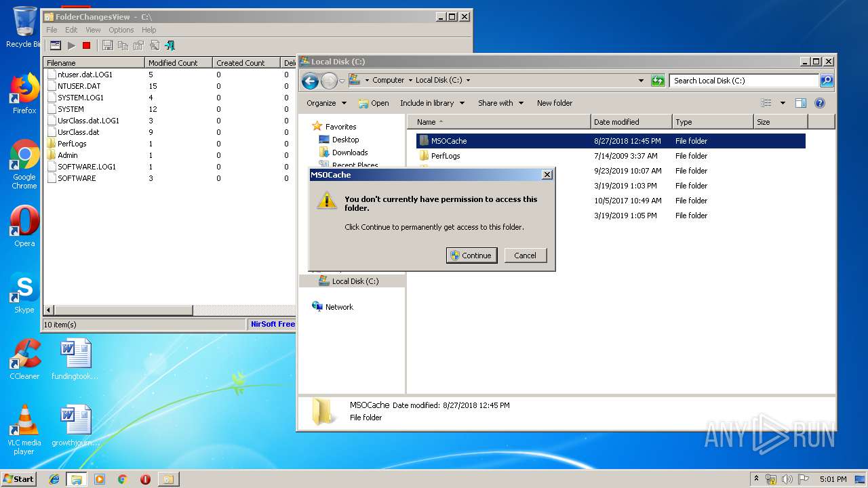The image size is (868, 488).
Task: Click the Opera icon on the taskbar
Action: pos(145,479)
